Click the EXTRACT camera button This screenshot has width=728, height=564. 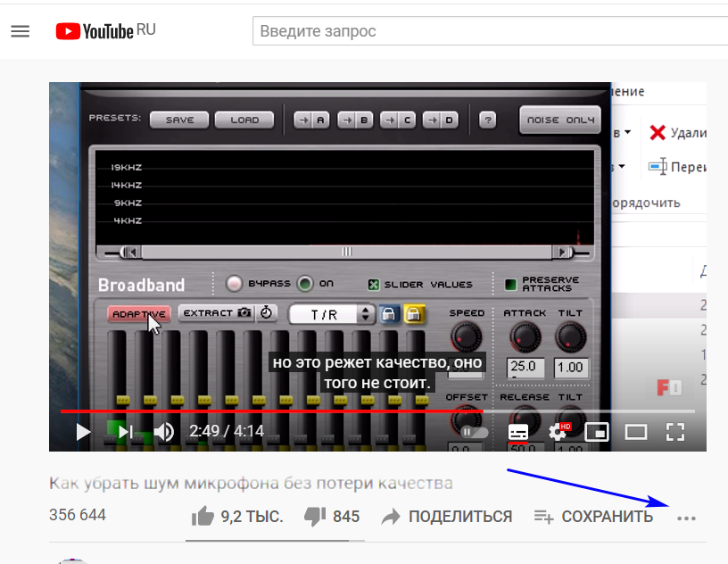217,313
